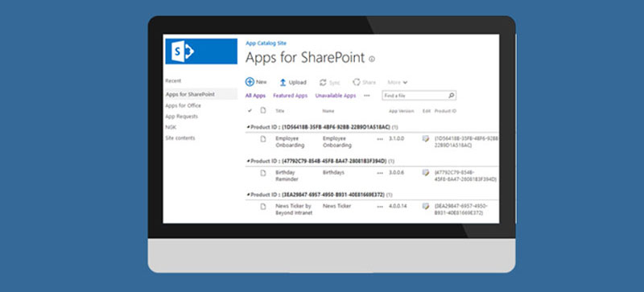The width and height of the screenshot is (644, 292).
Task: Switch to the All Apps view
Action: [x=255, y=96]
